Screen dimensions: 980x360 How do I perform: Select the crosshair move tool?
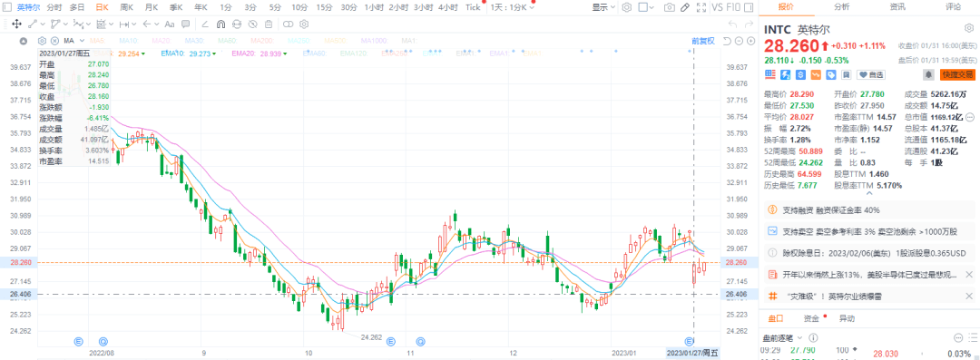pos(16,24)
